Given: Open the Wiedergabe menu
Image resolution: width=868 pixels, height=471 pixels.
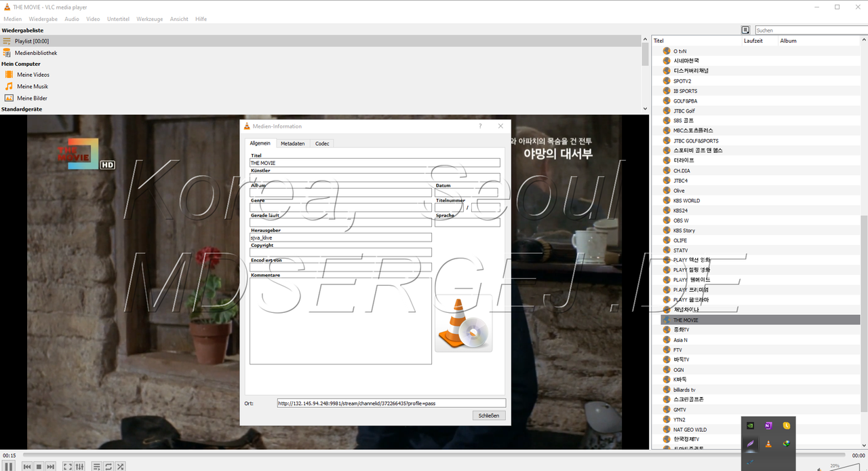Looking at the screenshot, I should click(x=43, y=19).
